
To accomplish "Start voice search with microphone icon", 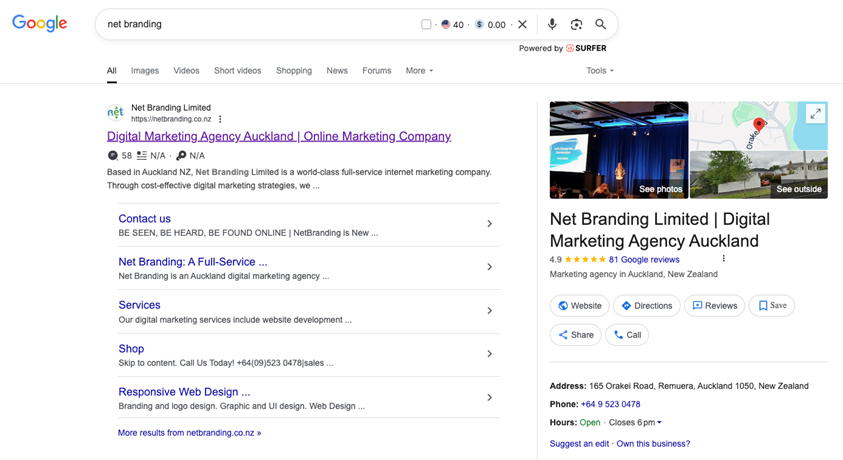I will [x=552, y=24].
